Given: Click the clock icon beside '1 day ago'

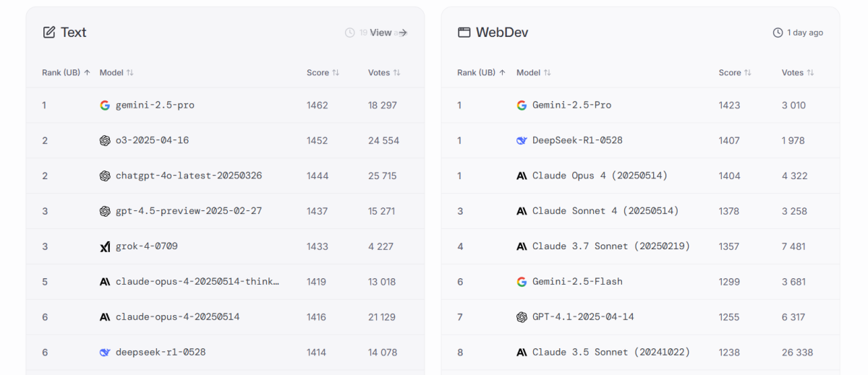Looking at the screenshot, I should [778, 33].
